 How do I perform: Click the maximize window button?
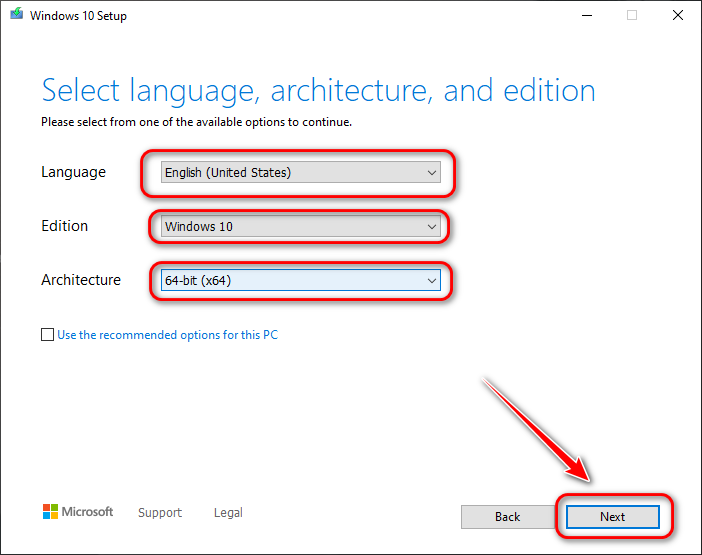click(x=632, y=16)
